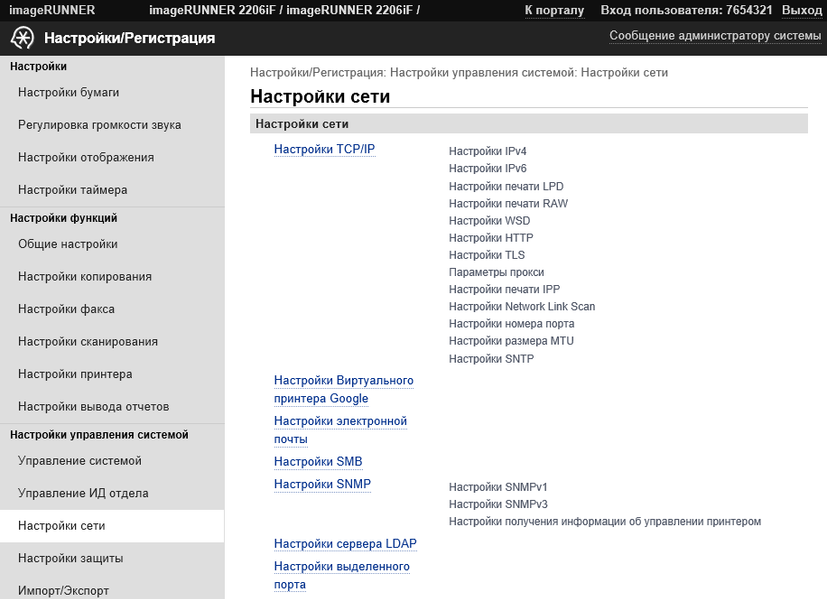Image resolution: width=827 pixels, height=599 pixels.
Task: Open the Настройки SNMP link
Action: click(x=322, y=484)
